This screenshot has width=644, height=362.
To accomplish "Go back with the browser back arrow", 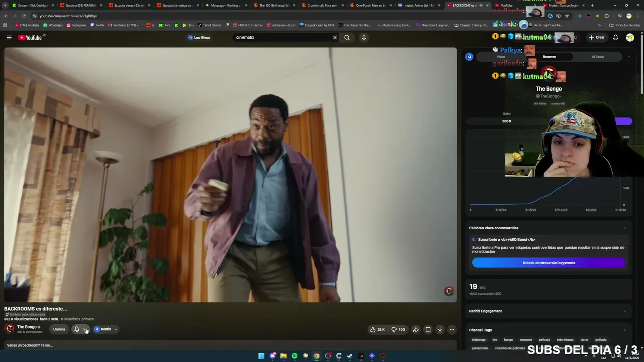I will 6,16.
